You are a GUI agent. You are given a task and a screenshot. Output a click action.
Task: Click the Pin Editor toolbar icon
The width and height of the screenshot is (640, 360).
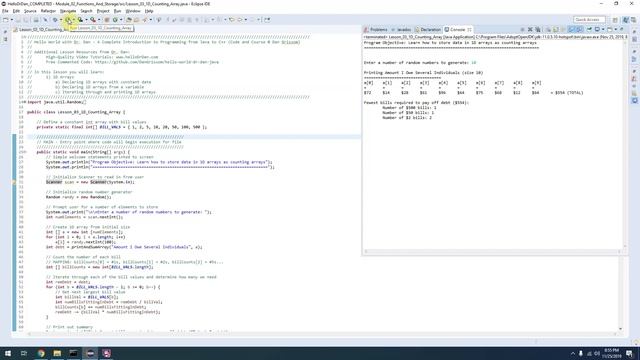pos(267,20)
